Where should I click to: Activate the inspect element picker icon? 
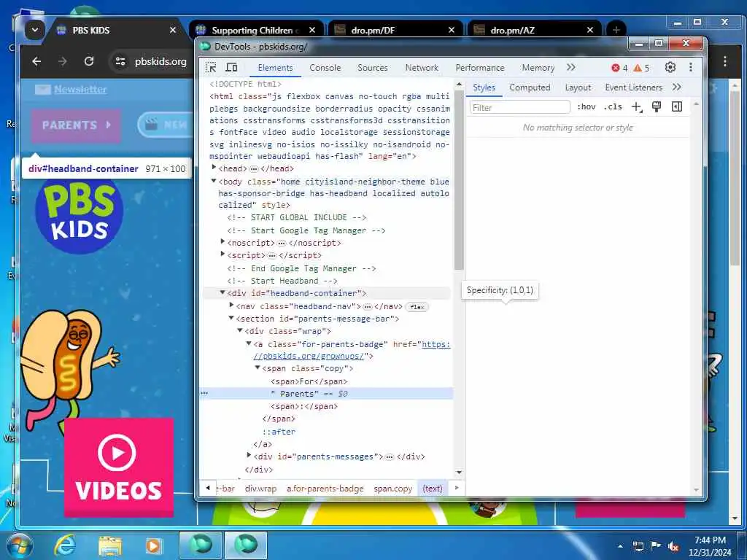(211, 68)
